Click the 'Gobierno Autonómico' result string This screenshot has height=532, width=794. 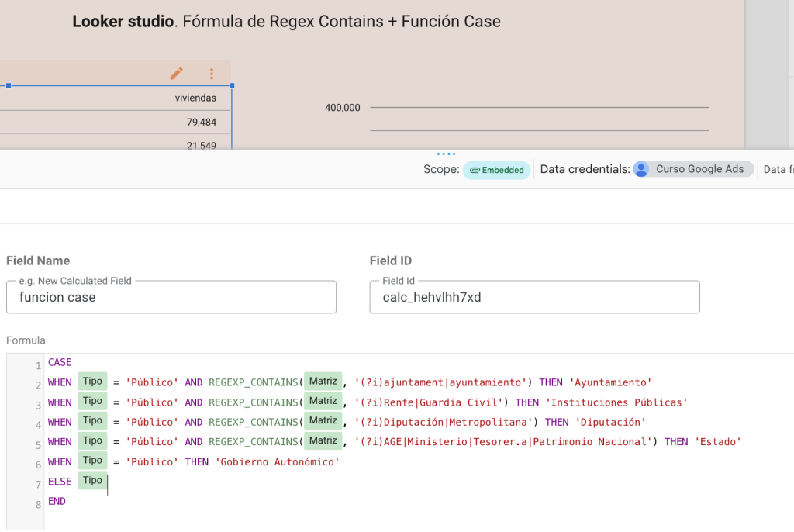[277, 462]
